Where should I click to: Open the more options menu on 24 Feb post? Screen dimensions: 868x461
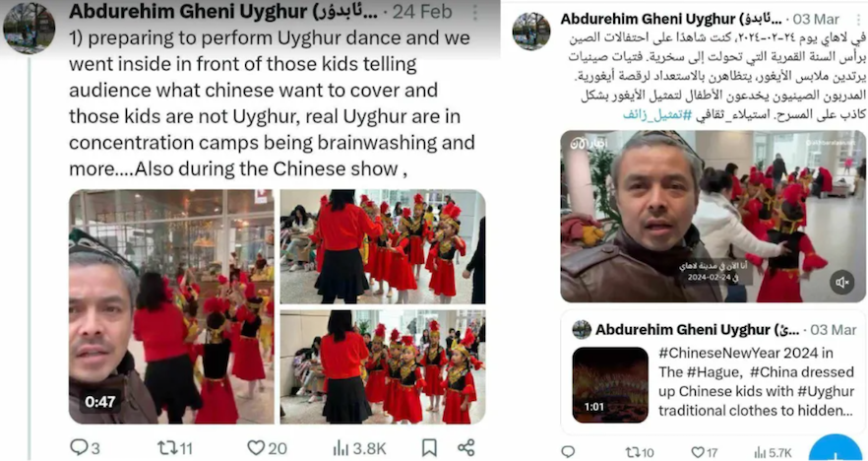pos(475,12)
